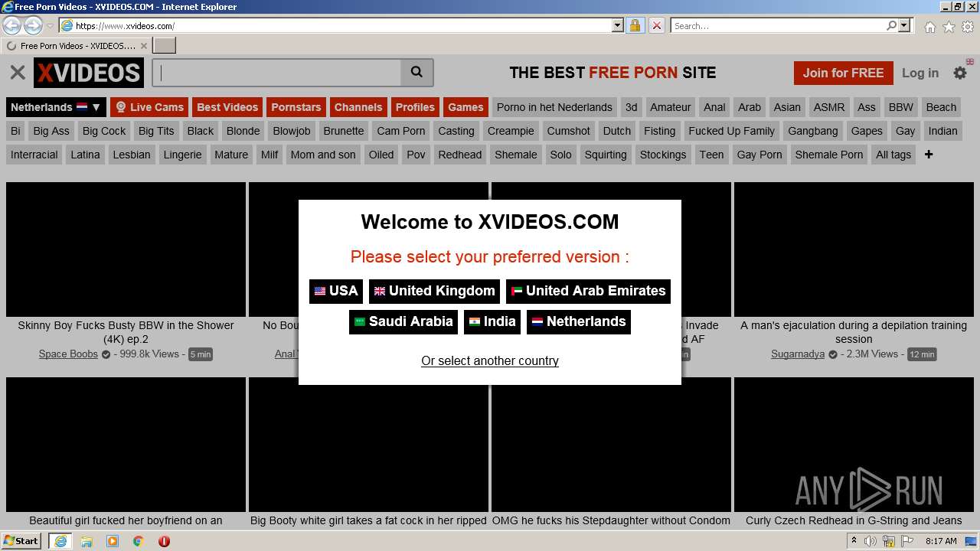
Task: Click into the IE search field
Action: 778,25
